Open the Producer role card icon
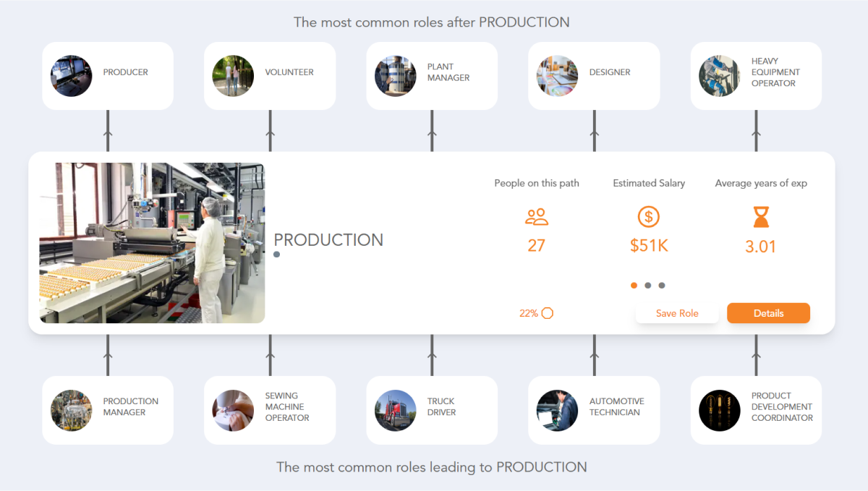This screenshot has height=491, width=868. pyautogui.click(x=72, y=75)
